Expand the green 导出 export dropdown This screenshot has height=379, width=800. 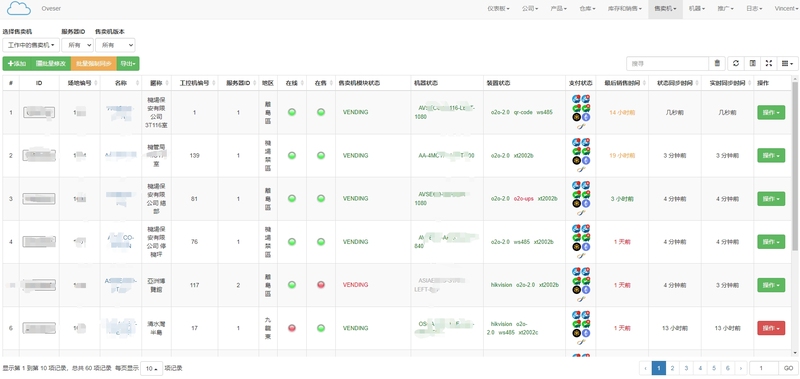tap(128, 64)
